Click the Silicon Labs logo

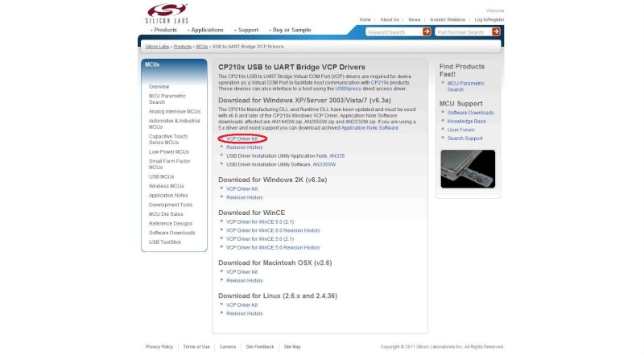167,14
